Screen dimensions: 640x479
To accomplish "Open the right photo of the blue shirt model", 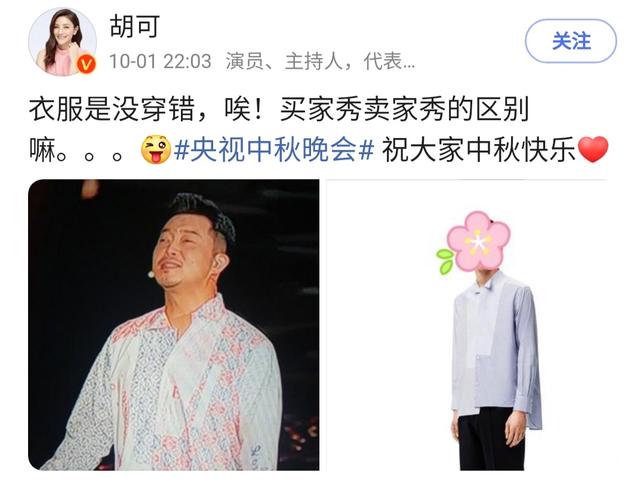I will [467, 325].
